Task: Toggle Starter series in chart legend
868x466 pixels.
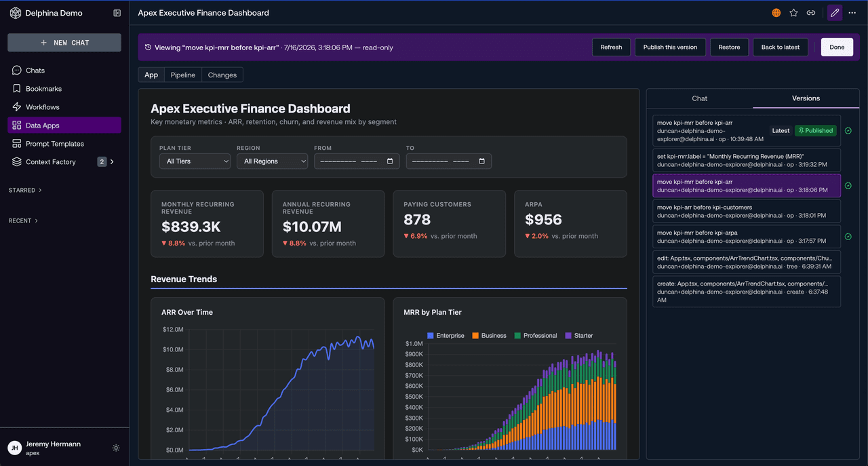Action: [x=578, y=335]
